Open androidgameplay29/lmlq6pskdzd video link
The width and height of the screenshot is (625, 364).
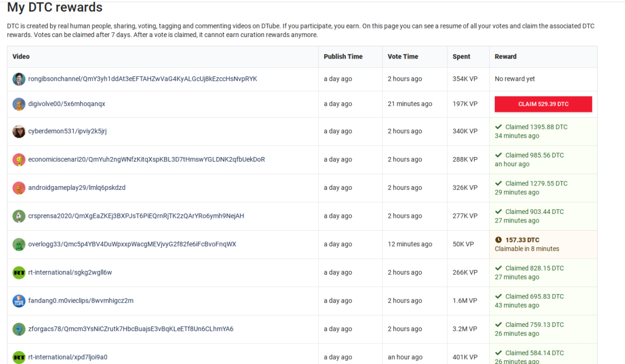tap(77, 188)
